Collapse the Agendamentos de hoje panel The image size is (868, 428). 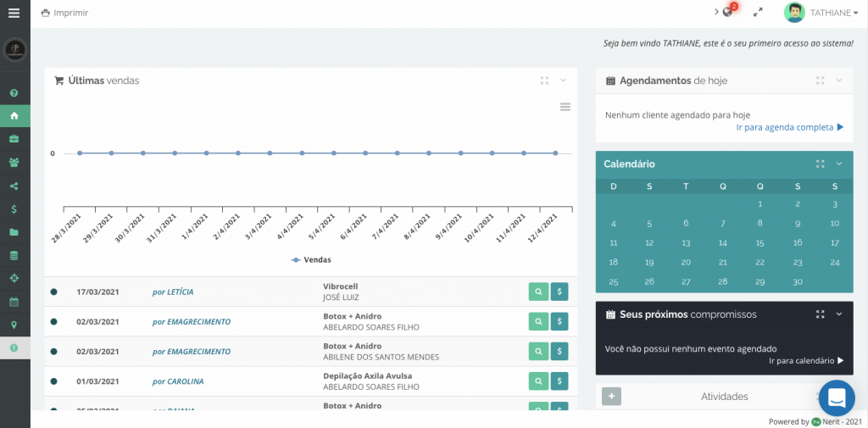click(x=839, y=81)
